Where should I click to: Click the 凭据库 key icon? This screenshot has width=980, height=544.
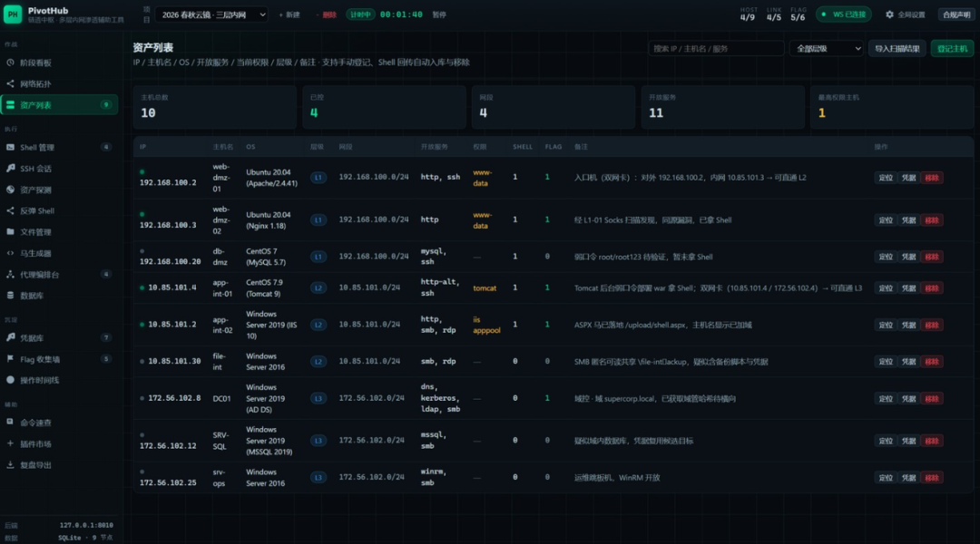(x=10, y=338)
